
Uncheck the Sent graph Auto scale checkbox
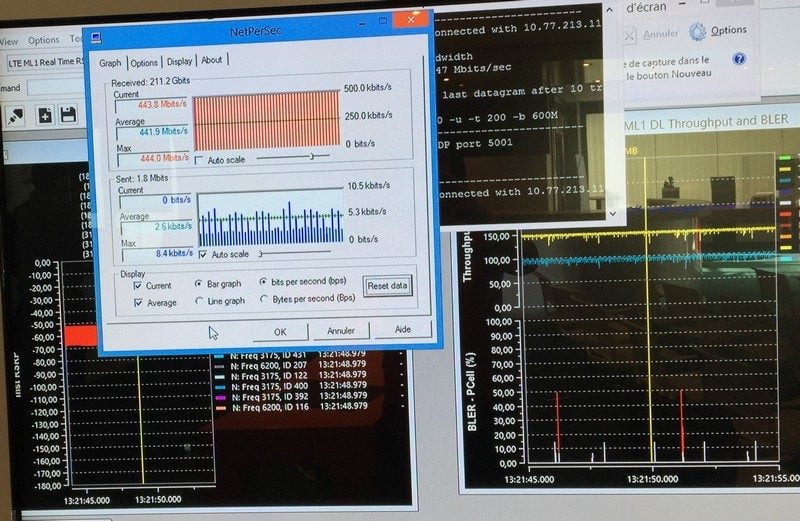tap(203, 254)
